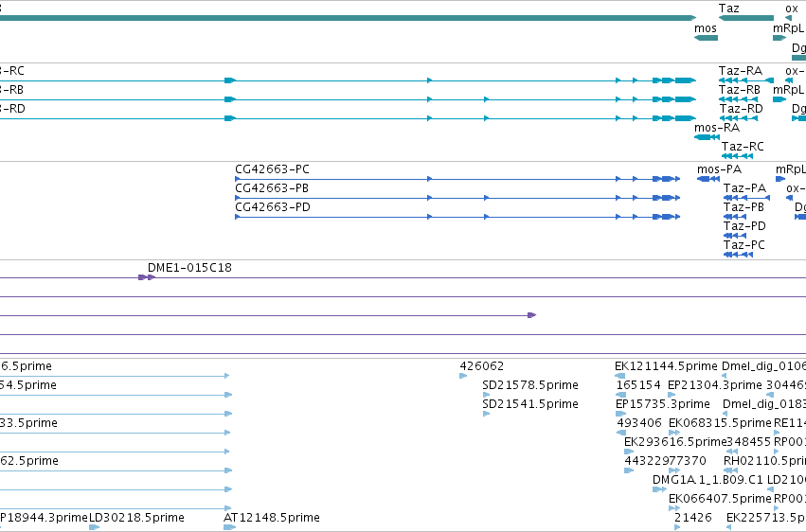Open the DMG1A.1_1.B09.C1 label

(707, 480)
